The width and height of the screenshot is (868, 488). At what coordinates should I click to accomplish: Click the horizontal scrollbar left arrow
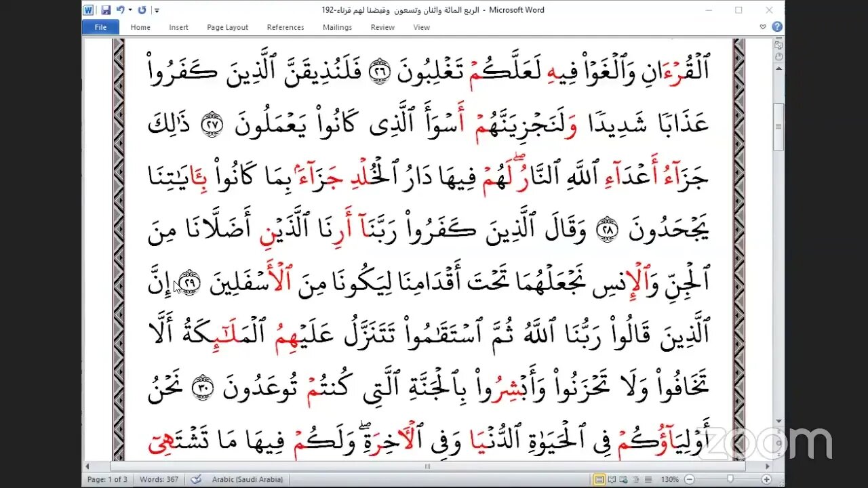(x=87, y=466)
